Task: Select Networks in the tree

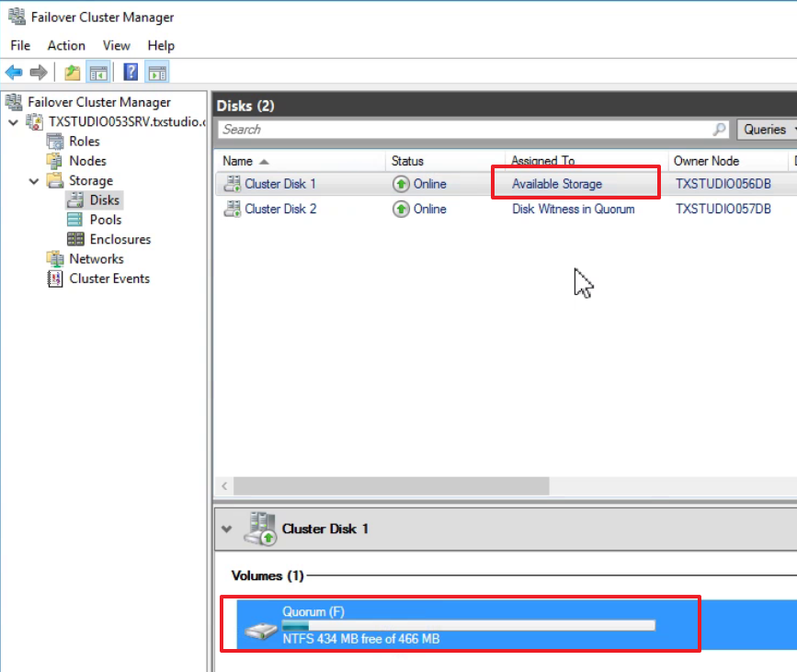Action: pyautogui.click(x=97, y=258)
